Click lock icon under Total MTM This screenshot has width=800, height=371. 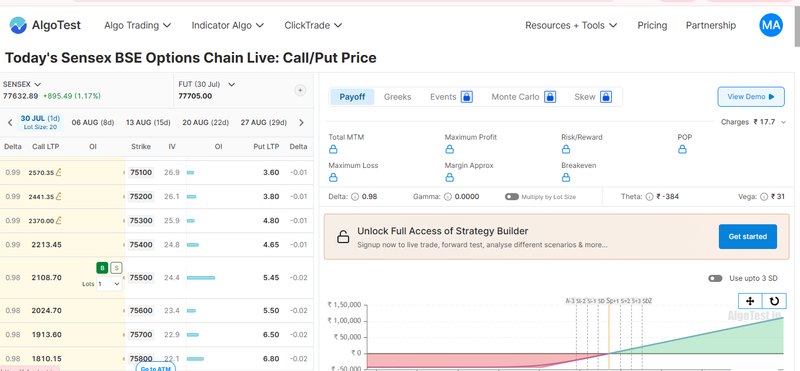pyautogui.click(x=333, y=149)
